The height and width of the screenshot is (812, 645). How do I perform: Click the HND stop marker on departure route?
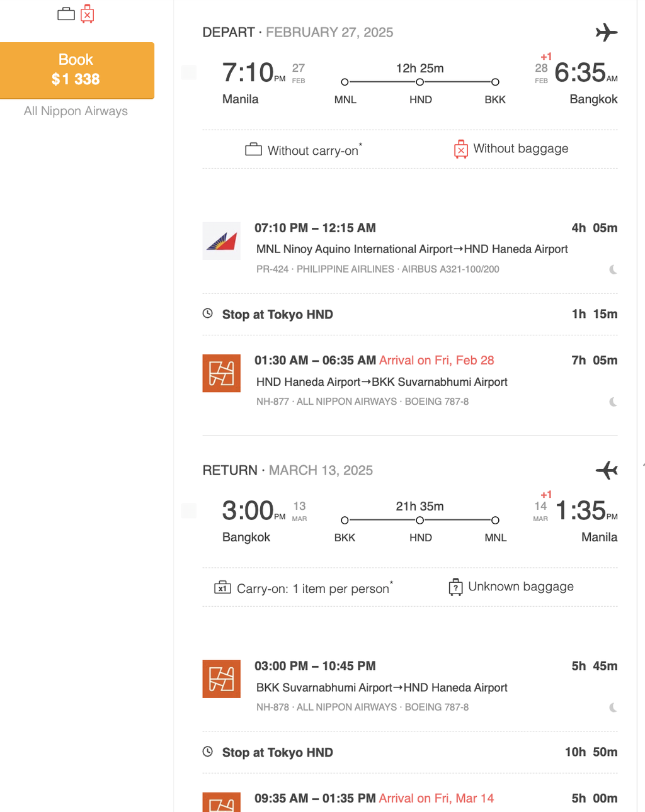pos(420,82)
